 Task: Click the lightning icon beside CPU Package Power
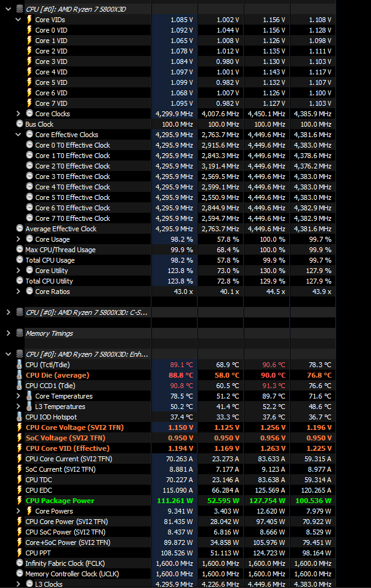coord(20,500)
